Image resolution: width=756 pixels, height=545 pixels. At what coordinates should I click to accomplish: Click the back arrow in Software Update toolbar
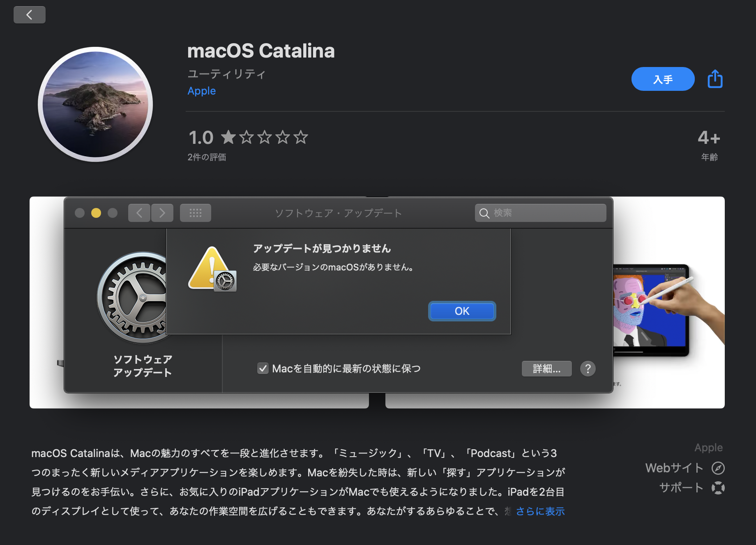(x=139, y=213)
